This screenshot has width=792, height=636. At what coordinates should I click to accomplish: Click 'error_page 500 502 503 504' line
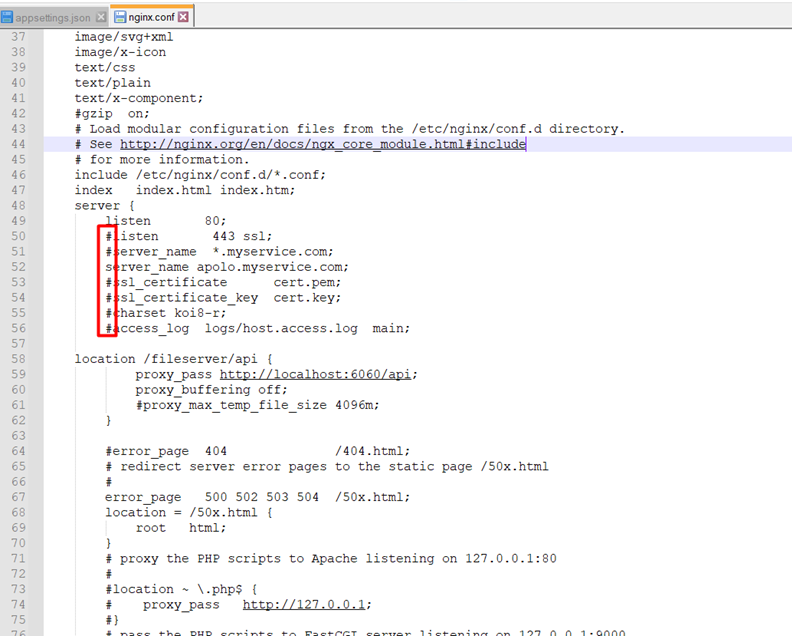pos(258,497)
